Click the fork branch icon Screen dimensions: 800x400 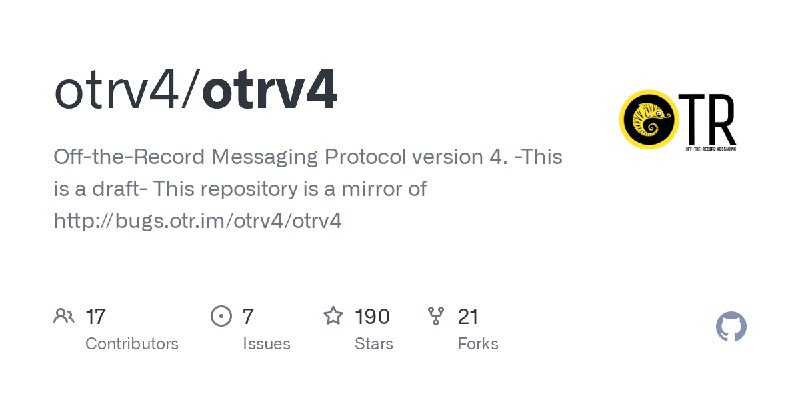pyautogui.click(x=436, y=316)
